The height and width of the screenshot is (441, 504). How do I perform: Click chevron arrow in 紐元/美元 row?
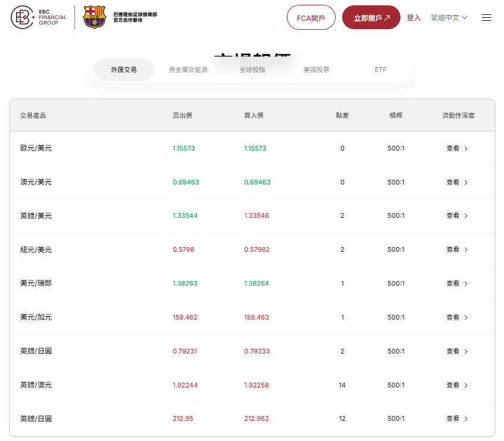tap(466, 250)
